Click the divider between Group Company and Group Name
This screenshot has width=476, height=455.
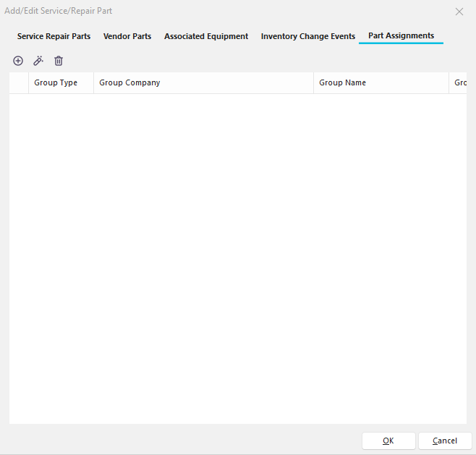tap(314, 82)
